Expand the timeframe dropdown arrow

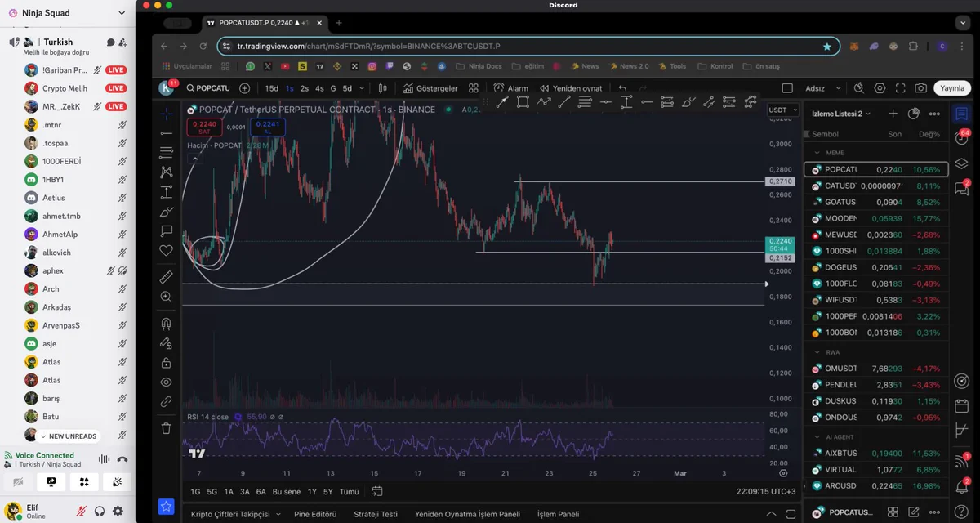[360, 88]
